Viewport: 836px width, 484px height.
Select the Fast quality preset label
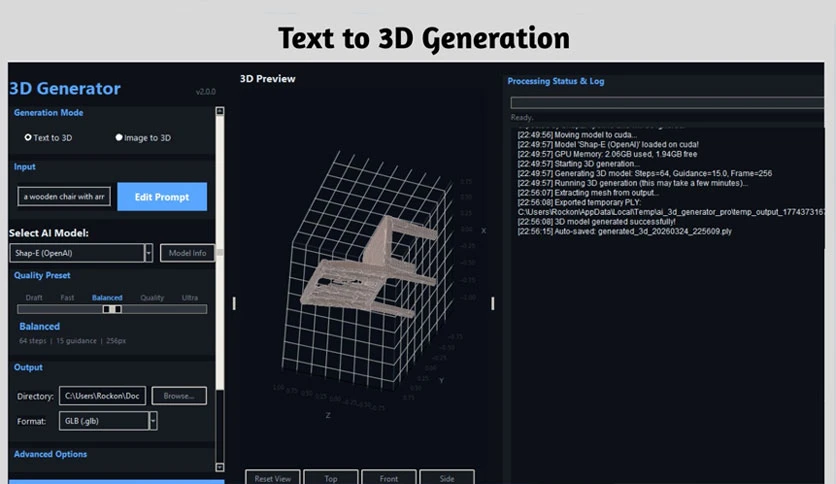click(x=67, y=297)
